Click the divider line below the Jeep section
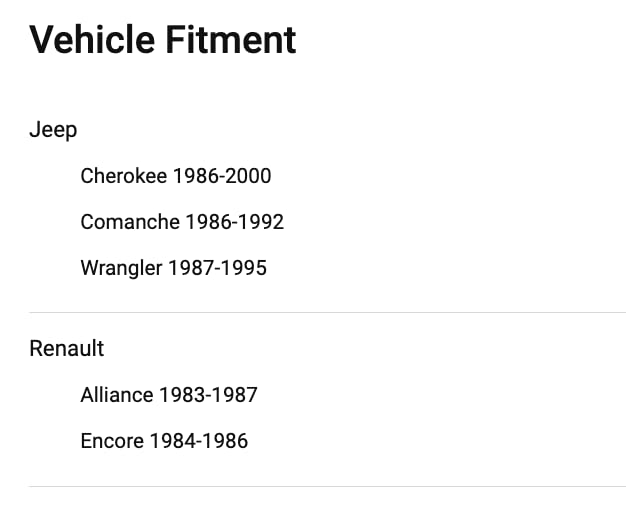626x522 pixels. [327, 312]
